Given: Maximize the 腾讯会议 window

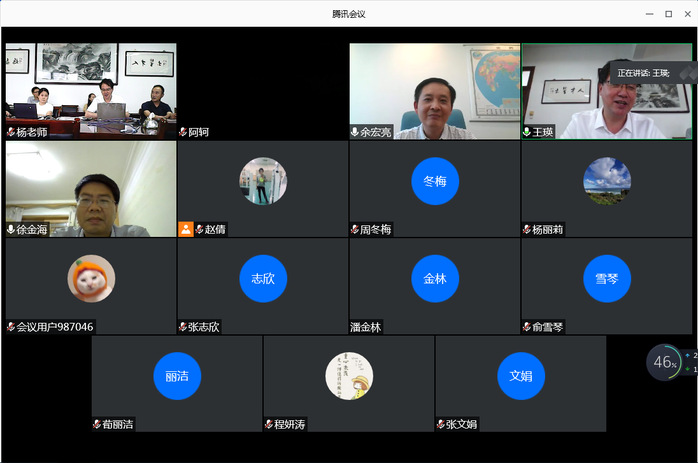Looking at the screenshot, I should tap(667, 13).
